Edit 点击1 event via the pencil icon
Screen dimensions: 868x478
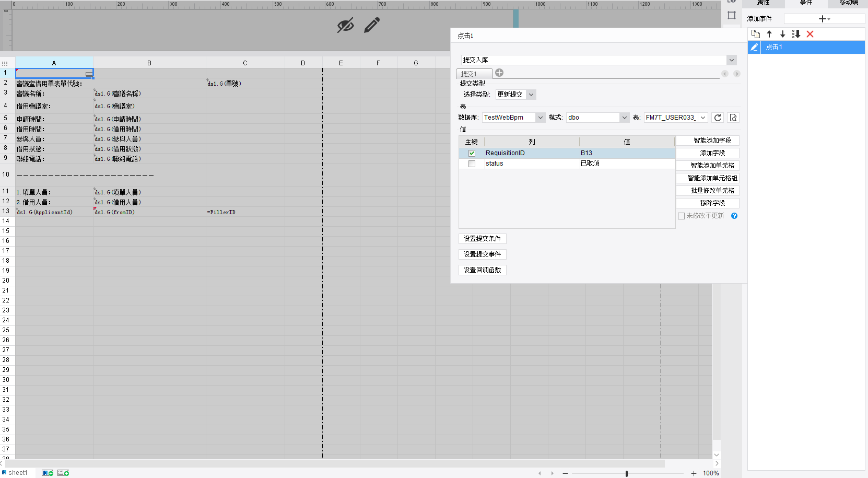[x=754, y=47]
